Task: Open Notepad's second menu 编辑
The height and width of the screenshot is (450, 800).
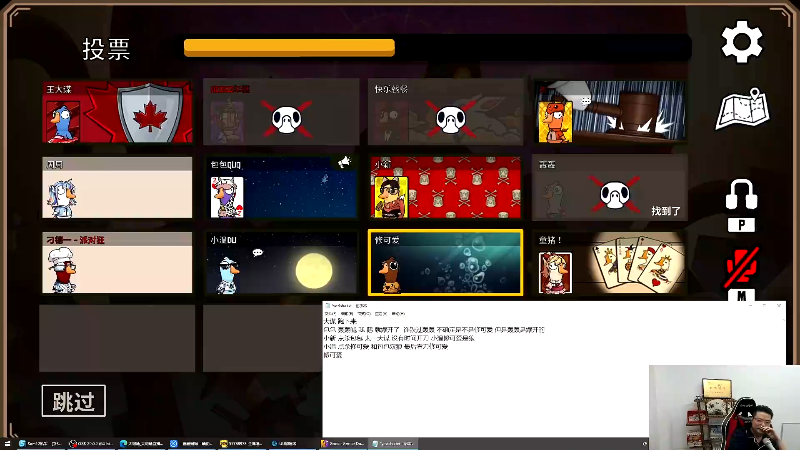Action: 347,314
